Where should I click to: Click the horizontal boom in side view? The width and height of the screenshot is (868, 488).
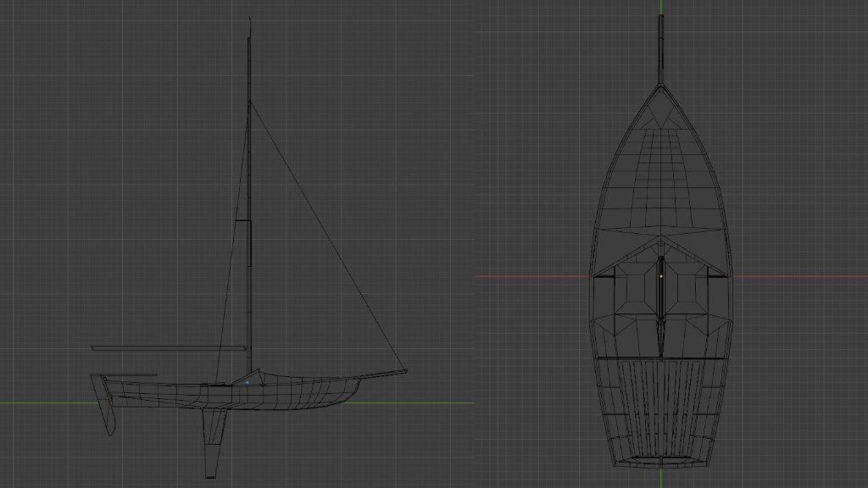[x=168, y=347]
